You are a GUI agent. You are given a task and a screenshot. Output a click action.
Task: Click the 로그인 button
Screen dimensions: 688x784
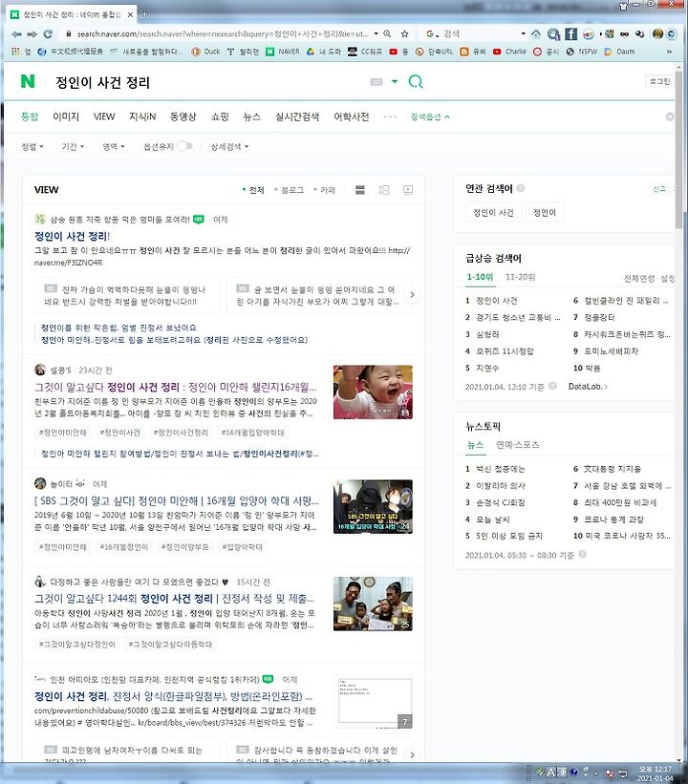[x=659, y=81]
